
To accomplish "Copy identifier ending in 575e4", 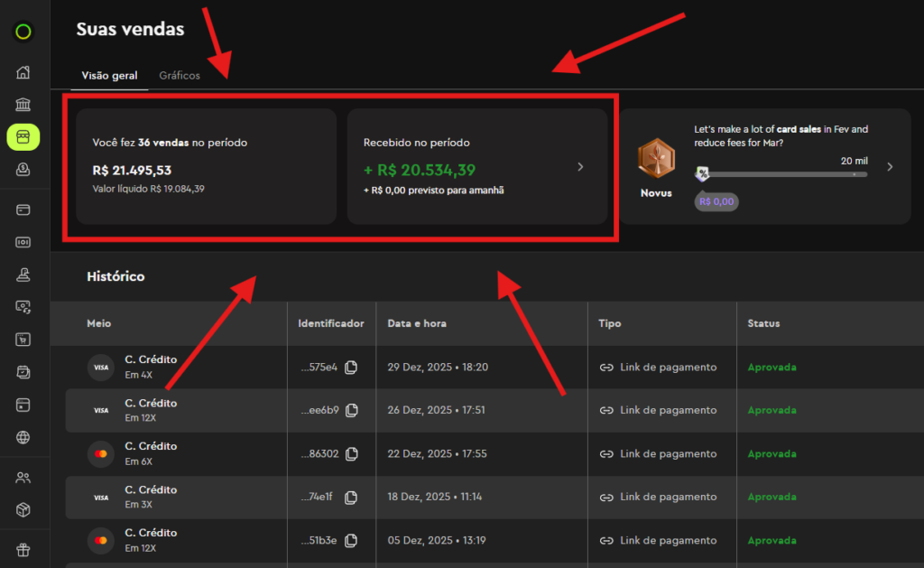I will coord(351,368).
